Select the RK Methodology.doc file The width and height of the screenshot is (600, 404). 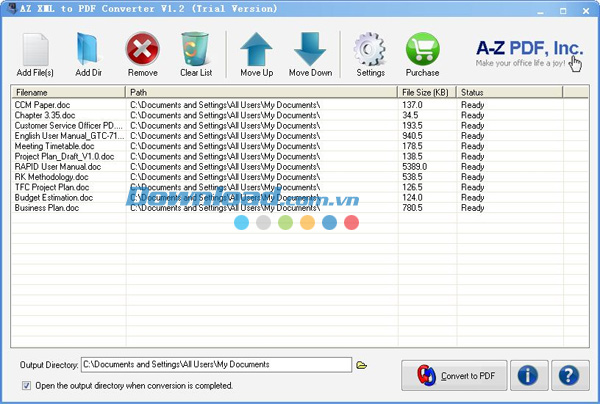pyautogui.click(x=51, y=177)
